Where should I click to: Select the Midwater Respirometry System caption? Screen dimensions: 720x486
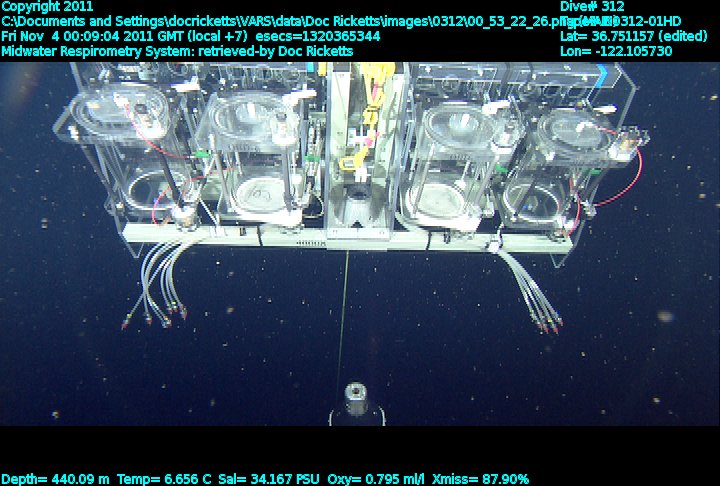pyautogui.click(x=177, y=51)
